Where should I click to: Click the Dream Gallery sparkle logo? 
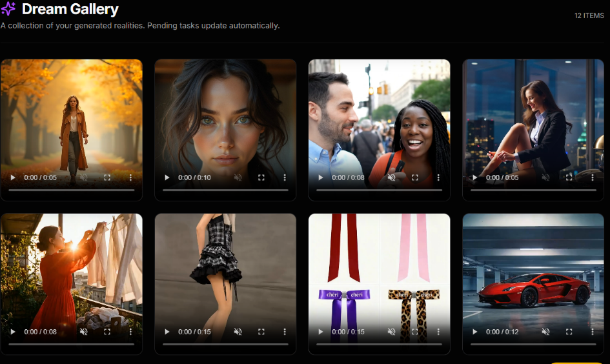pyautogui.click(x=8, y=9)
